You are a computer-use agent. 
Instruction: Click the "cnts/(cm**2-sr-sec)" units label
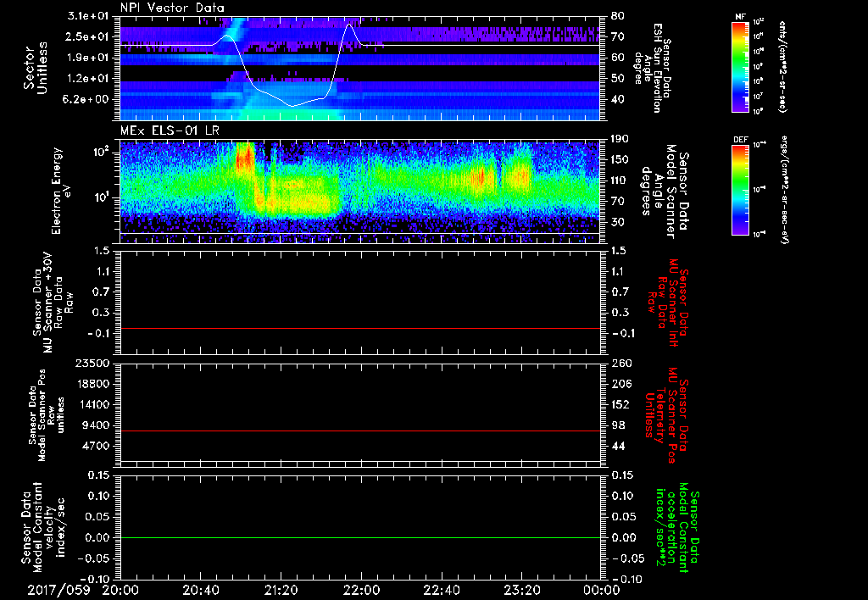point(782,67)
